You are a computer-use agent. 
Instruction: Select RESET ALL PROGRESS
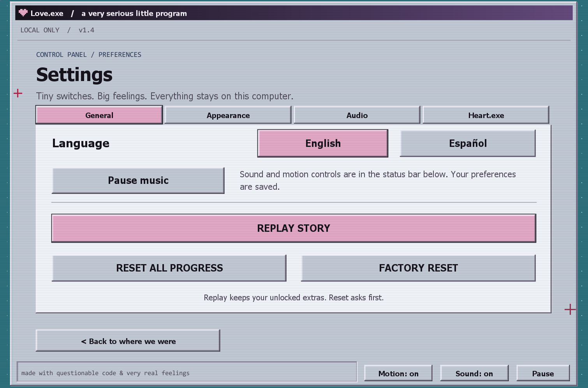[x=169, y=268]
